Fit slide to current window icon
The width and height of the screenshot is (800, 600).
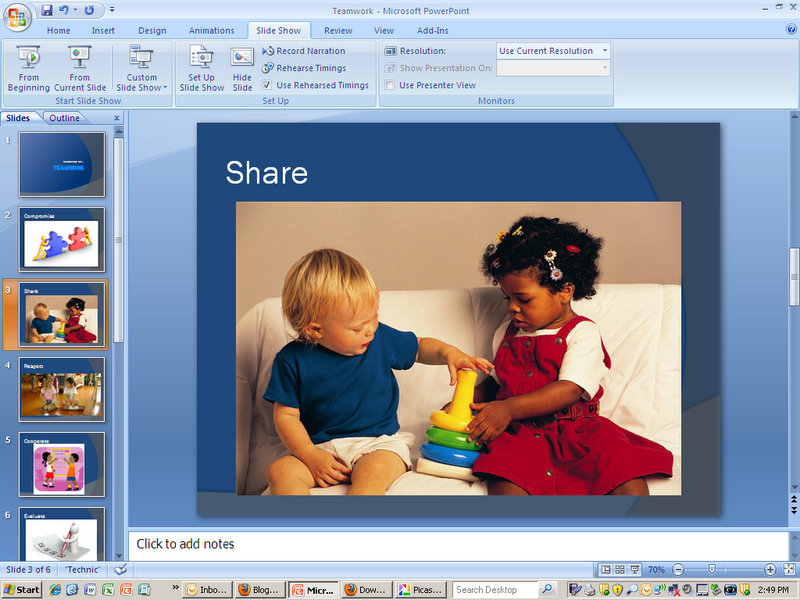(x=789, y=569)
